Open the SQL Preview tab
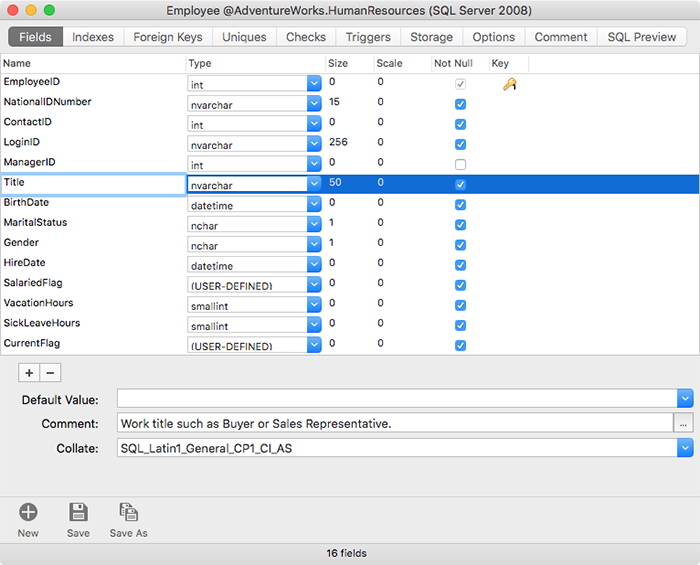The width and height of the screenshot is (700, 565). click(642, 37)
